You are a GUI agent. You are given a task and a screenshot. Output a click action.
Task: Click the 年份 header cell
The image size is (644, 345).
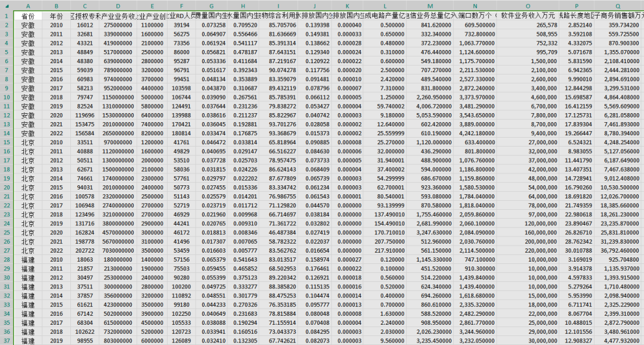(56, 15)
